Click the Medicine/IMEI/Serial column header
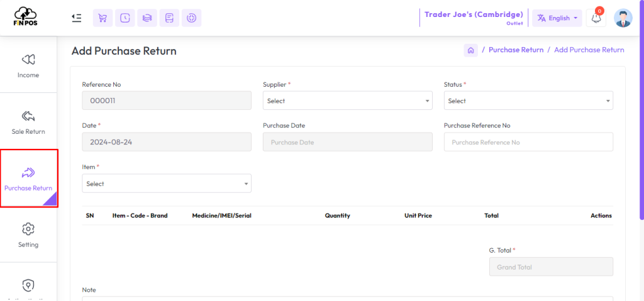The width and height of the screenshot is (644, 301). [222, 216]
